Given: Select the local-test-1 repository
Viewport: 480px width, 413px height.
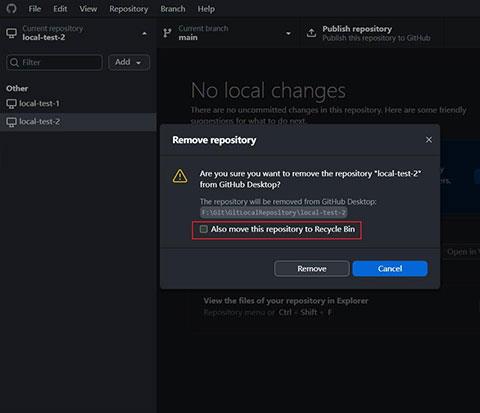Looking at the screenshot, I should pyautogui.click(x=78, y=104).
